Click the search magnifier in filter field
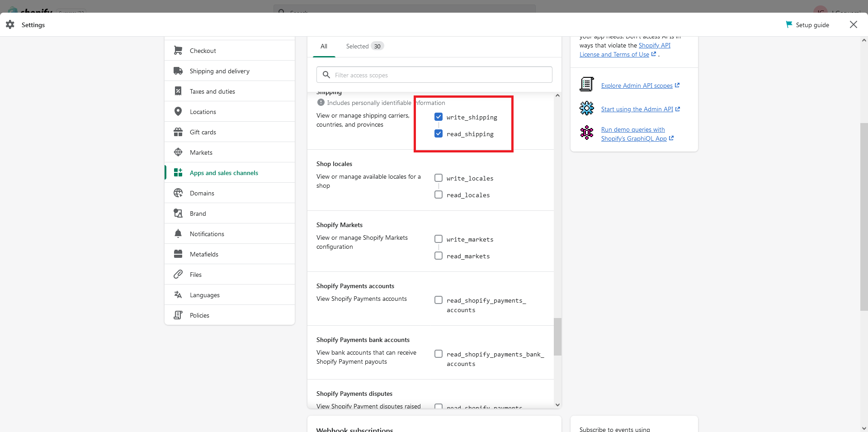This screenshot has width=868, height=432. [x=326, y=75]
